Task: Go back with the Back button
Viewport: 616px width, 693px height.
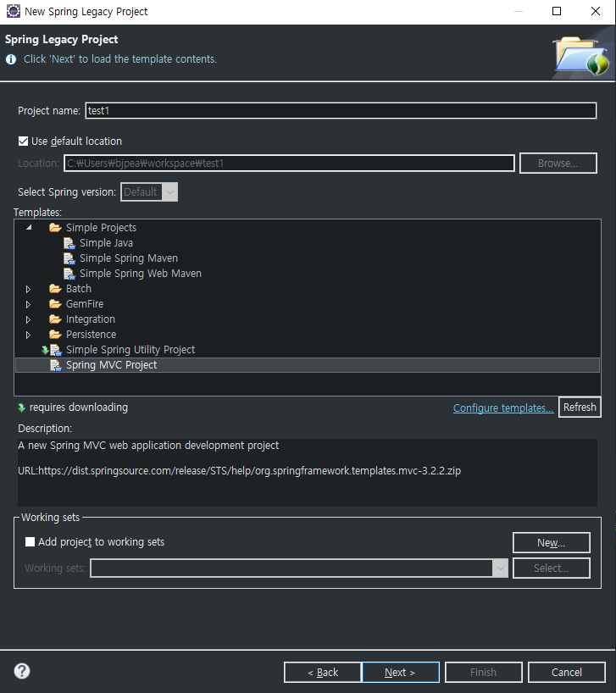Action: [323, 672]
